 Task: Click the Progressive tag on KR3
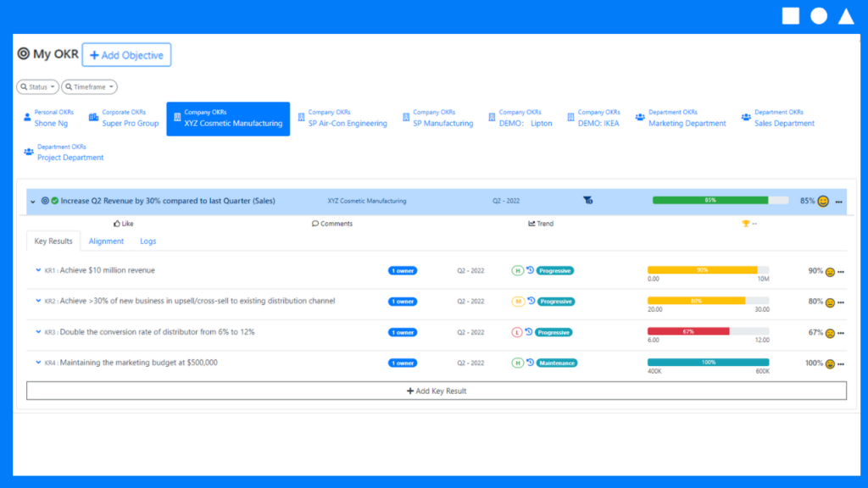[x=554, y=332]
